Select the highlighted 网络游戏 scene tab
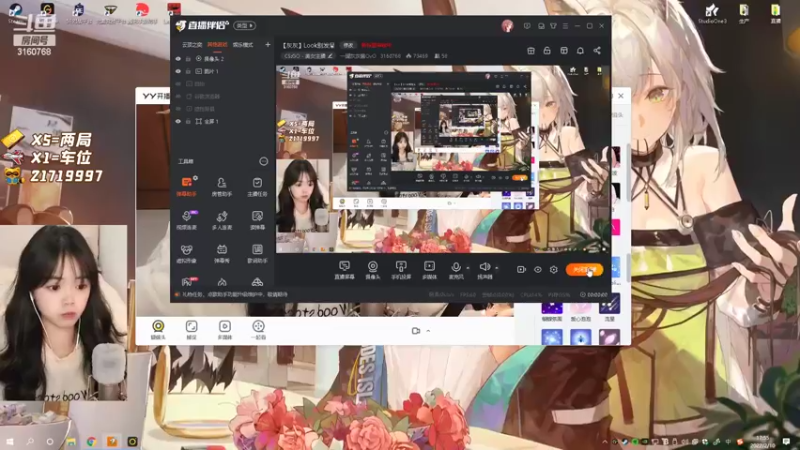Viewport: 800px width, 450px height. (217, 45)
